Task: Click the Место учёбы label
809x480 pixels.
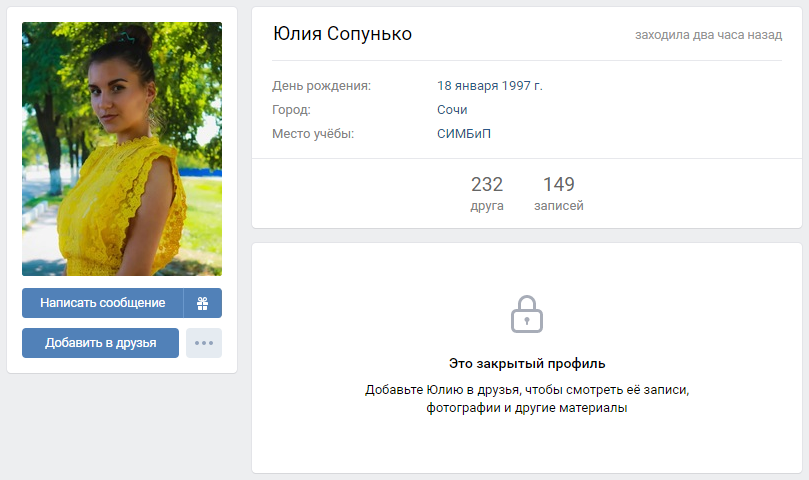Action: pyautogui.click(x=313, y=134)
